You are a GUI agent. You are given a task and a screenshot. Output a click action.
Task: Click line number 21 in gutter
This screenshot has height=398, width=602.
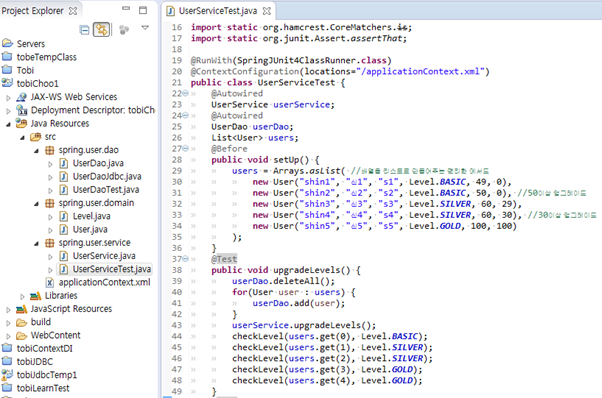click(x=177, y=83)
